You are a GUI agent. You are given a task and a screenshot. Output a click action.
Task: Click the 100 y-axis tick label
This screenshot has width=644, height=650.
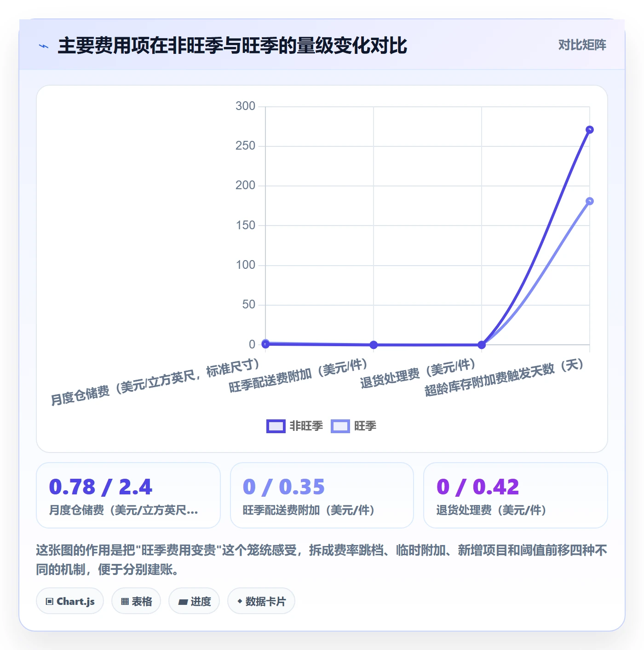pos(245,265)
